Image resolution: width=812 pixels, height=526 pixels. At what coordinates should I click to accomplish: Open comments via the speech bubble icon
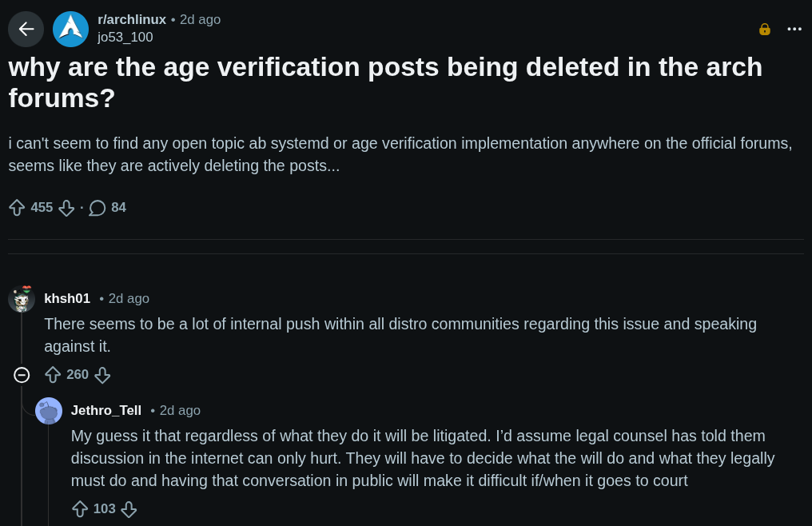pos(97,207)
